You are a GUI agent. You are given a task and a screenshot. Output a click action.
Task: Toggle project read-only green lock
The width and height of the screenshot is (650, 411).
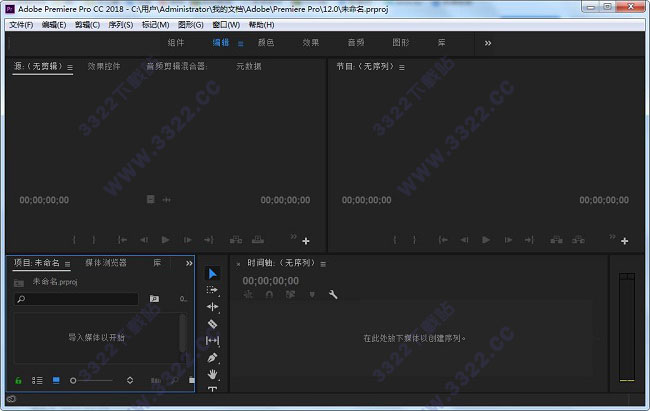(18, 380)
